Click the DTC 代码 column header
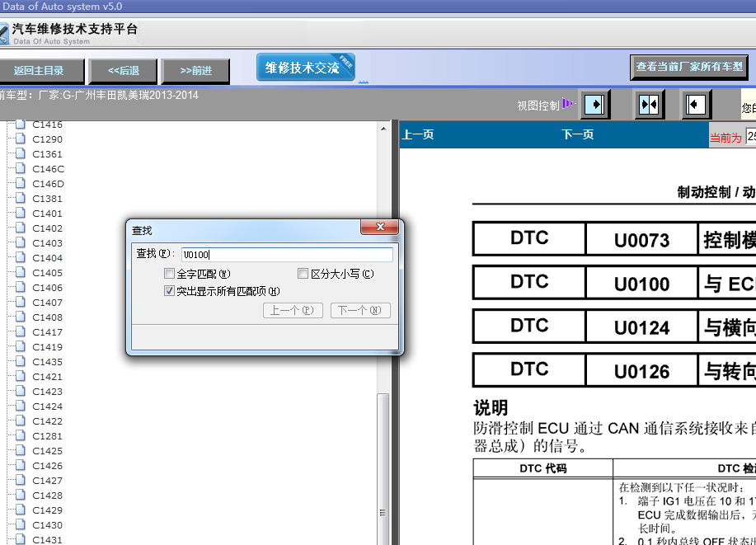The width and height of the screenshot is (756, 545). [543, 468]
